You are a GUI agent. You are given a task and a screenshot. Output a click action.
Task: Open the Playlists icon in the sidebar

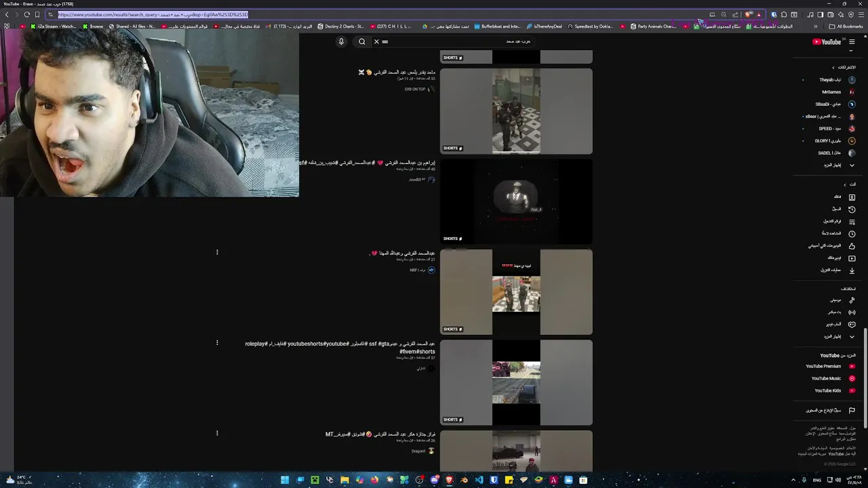coord(852,222)
